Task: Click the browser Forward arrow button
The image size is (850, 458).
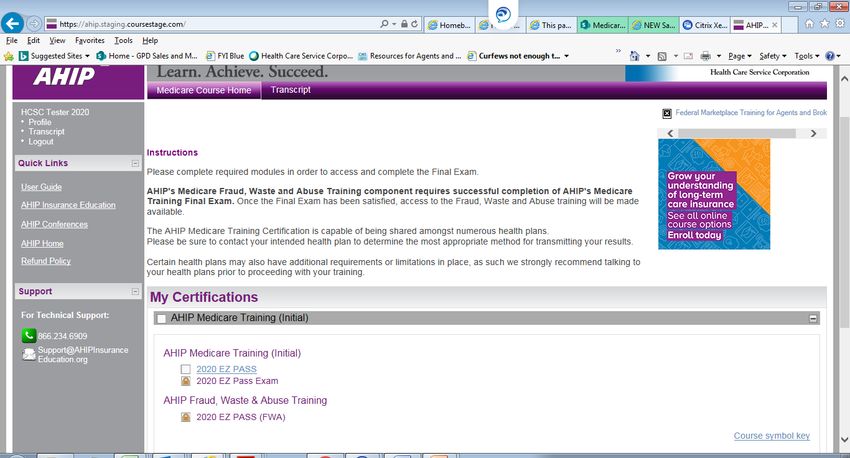Action: coord(34,24)
